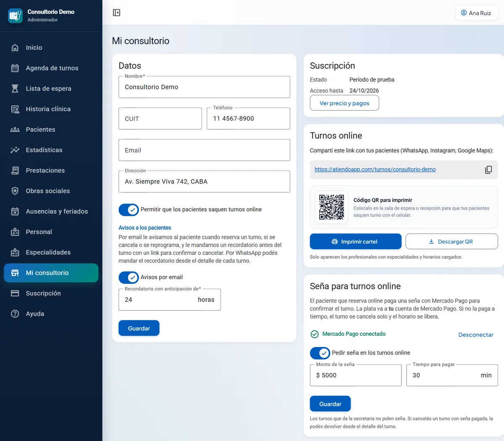504x441 pixels.
Task: Click the Avisos a los pacientes heading
Action: coord(145,228)
